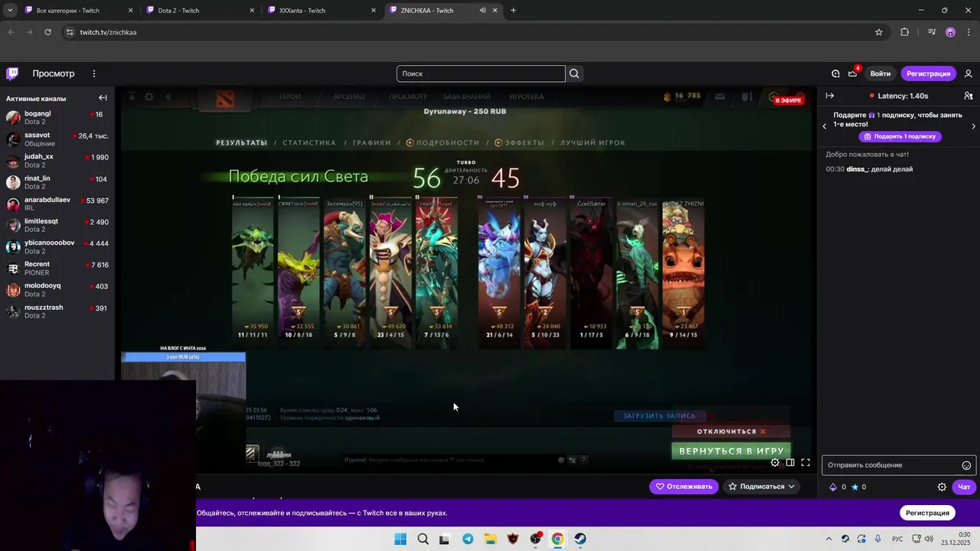This screenshot has width=980, height=551.
Task: Click Отслеживать follow button
Action: pyautogui.click(x=684, y=487)
